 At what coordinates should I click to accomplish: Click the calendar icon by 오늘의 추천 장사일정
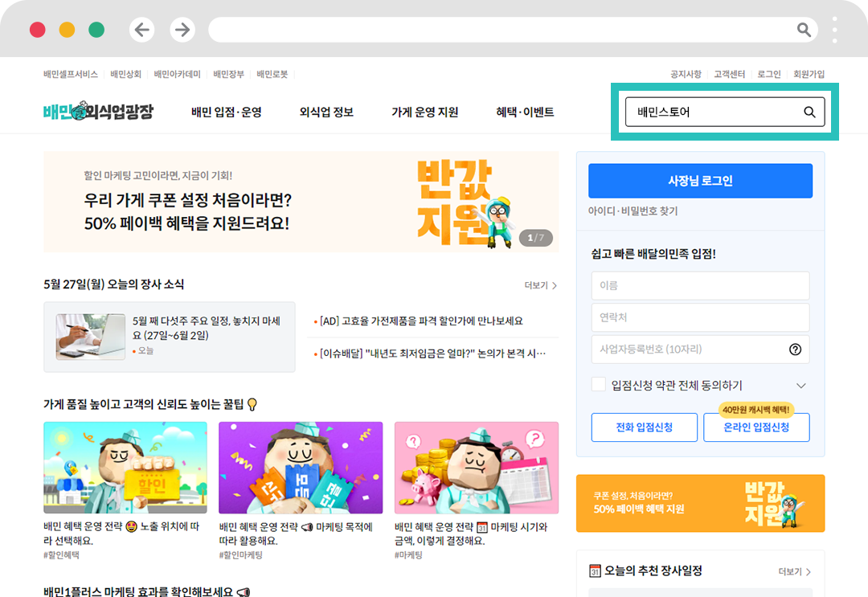595,570
